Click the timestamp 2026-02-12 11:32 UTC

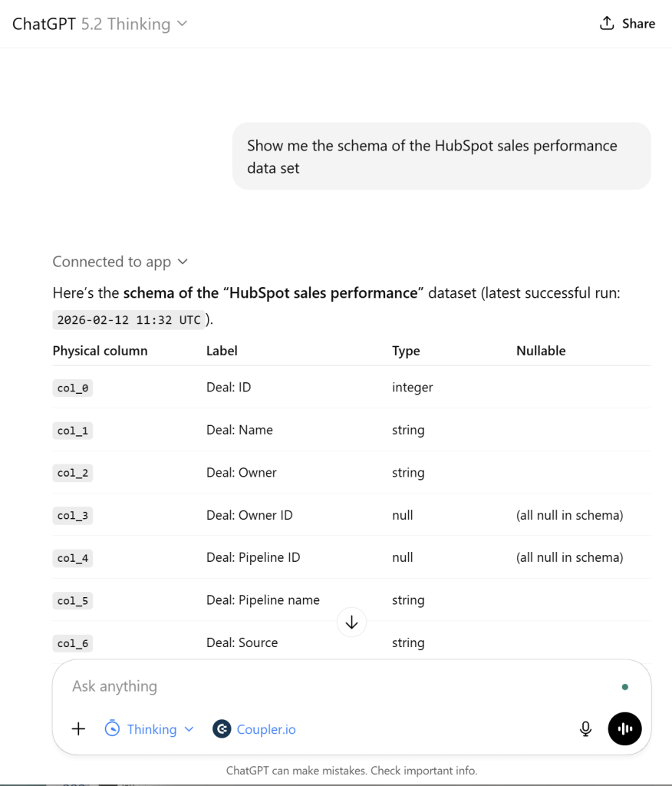pyautogui.click(x=129, y=319)
